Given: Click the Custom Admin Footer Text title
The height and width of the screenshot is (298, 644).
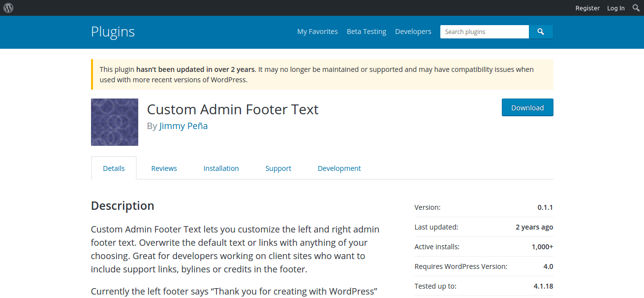Looking at the screenshot, I should coord(233,109).
